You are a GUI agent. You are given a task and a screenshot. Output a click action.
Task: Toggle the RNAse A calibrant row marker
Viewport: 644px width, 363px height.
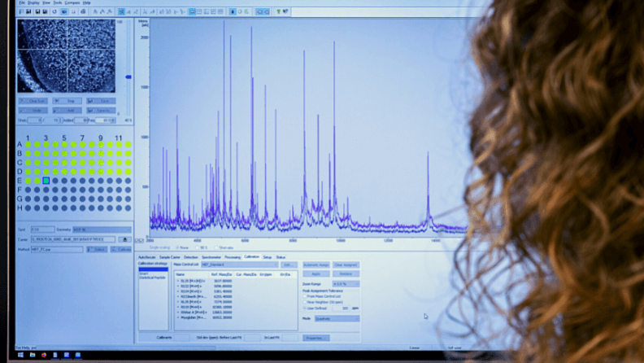click(178, 312)
